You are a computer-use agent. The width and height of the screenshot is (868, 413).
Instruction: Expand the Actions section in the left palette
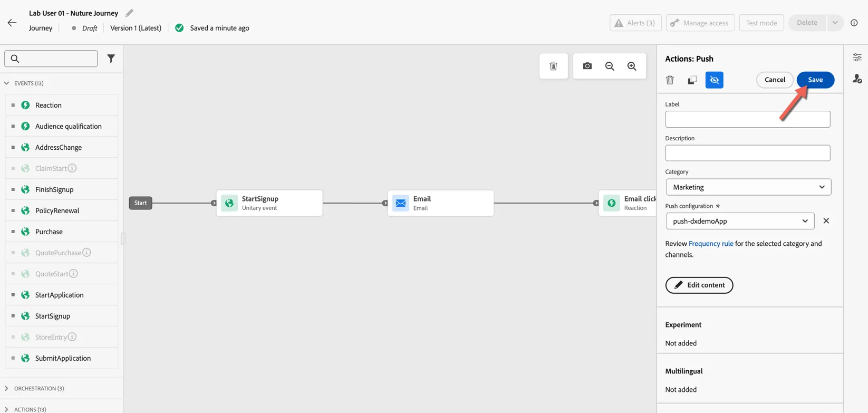7,409
